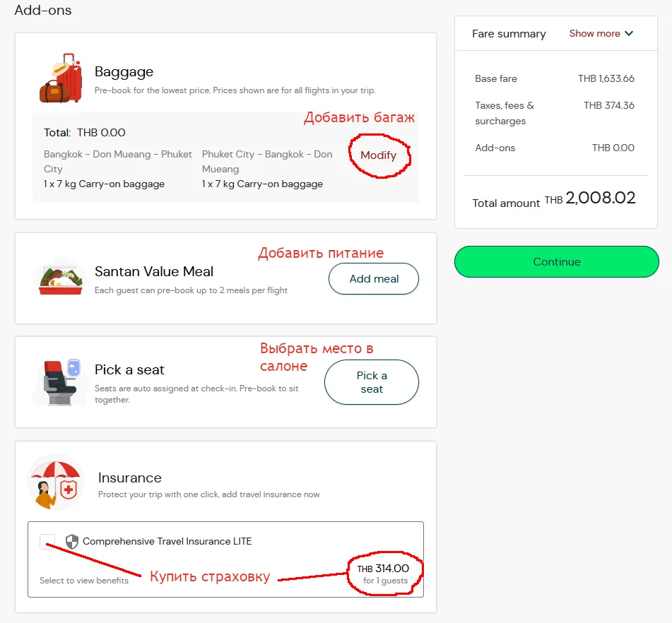Viewport: 672px width, 623px height.
Task: Select the Comprehensive Travel Insurance LITE checkbox
Action: click(x=47, y=540)
